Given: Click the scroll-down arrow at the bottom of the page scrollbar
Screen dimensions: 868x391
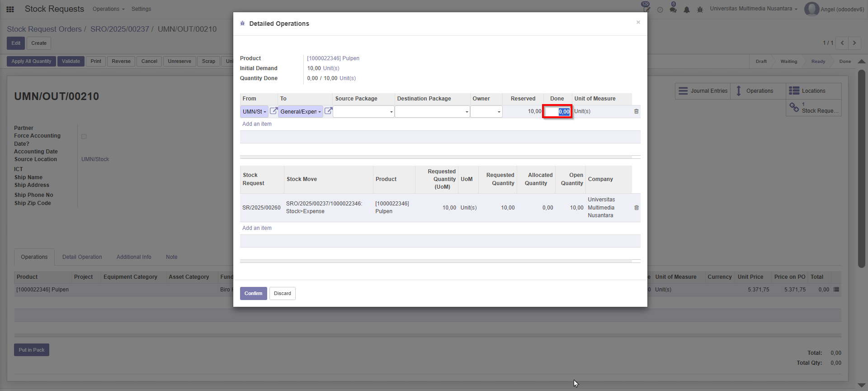Looking at the screenshot, I should tap(862, 386).
